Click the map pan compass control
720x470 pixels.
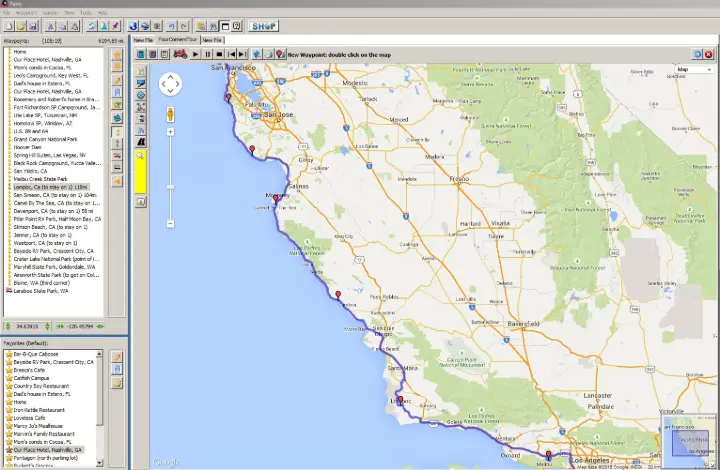[x=170, y=84]
